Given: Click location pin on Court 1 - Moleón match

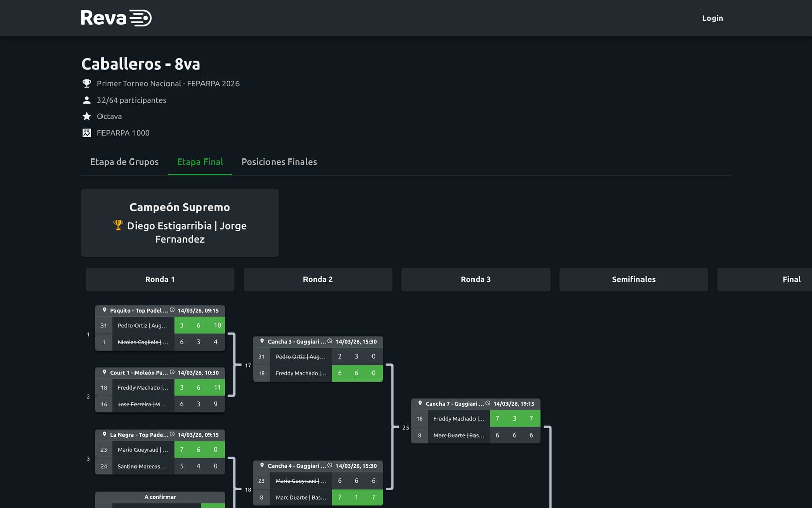Looking at the screenshot, I should point(104,372).
